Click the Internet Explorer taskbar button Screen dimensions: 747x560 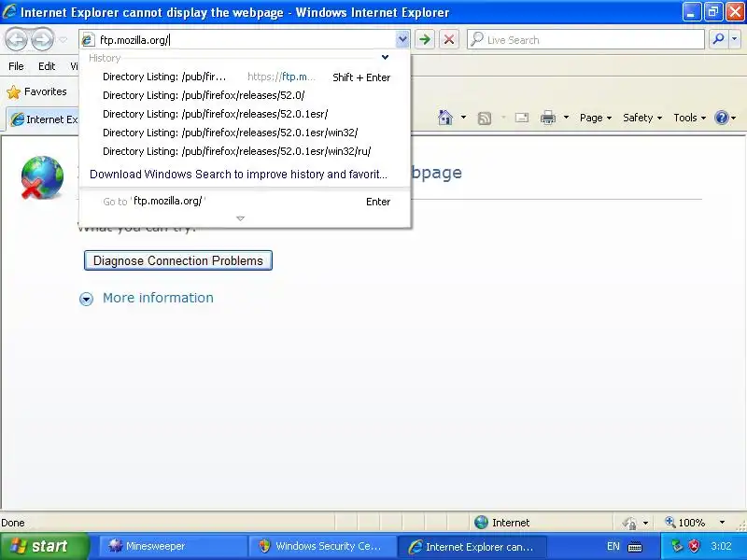tap(472, 546)
